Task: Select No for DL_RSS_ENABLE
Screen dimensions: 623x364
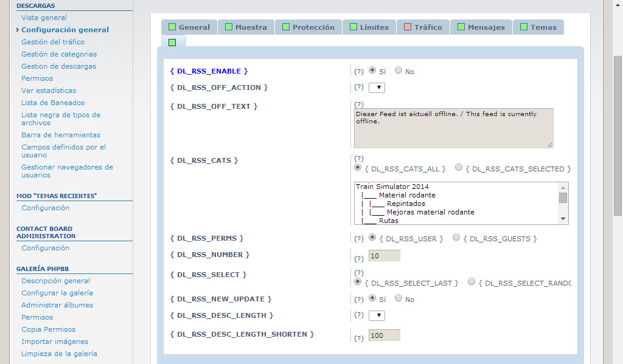Action: pyautogui.click(x=399, y=70)
